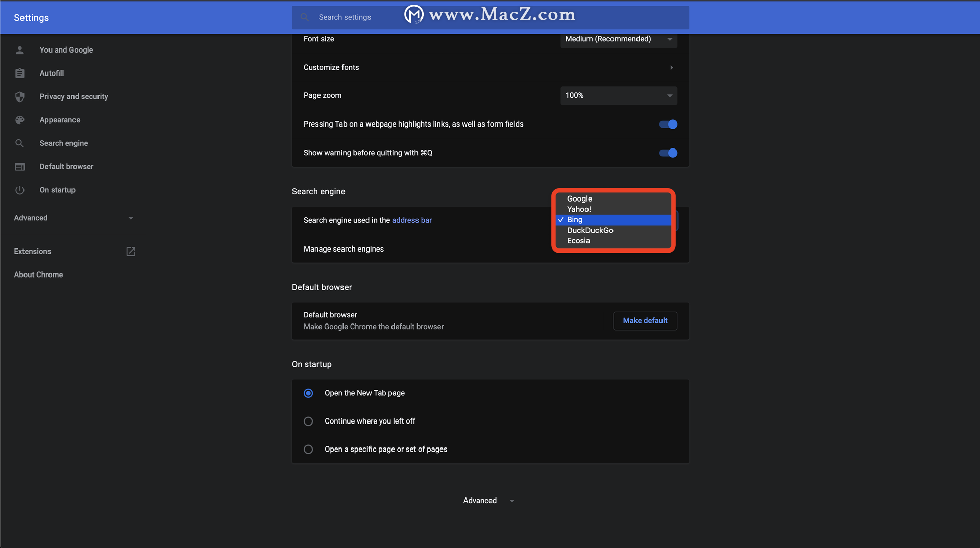Select Open the New Tab page radio
Viewport: 980px width, 548px height.
click(308, 393)
